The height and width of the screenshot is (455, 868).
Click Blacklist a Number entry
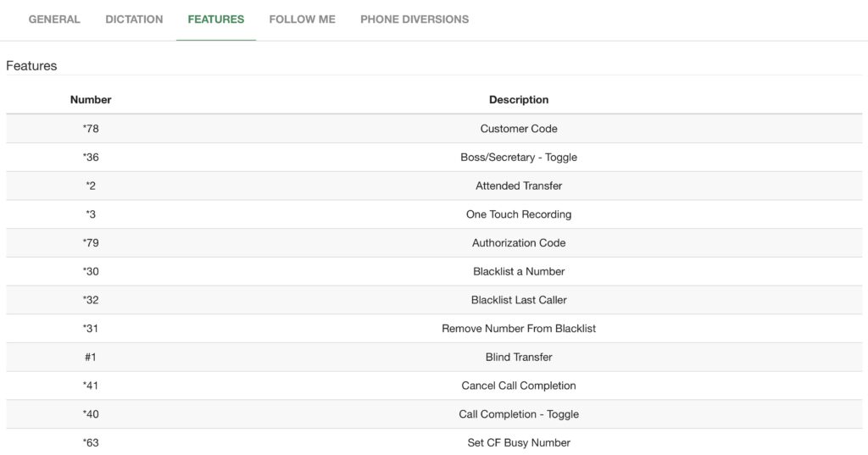[519, 272]
